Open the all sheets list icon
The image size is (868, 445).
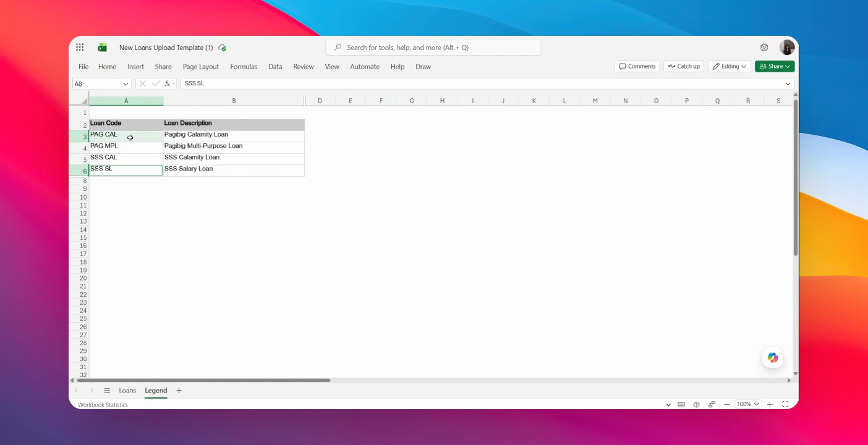(107, 391)
